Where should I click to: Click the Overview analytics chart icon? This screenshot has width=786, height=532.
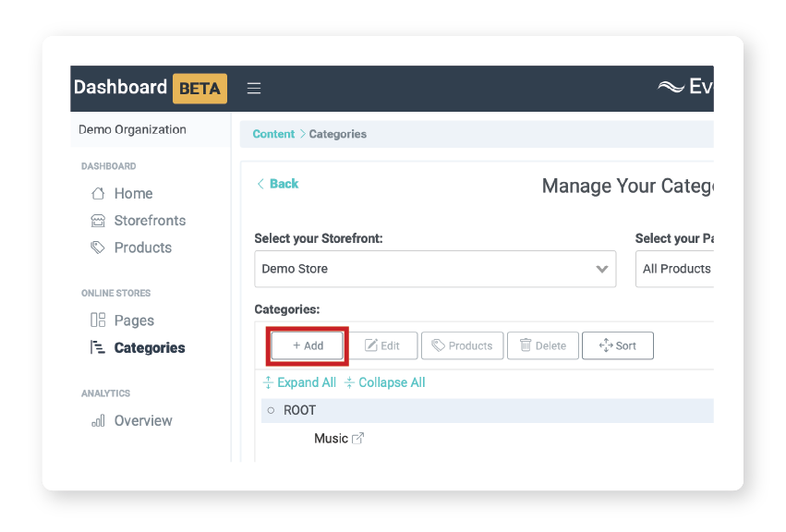(x=98, y=421)
